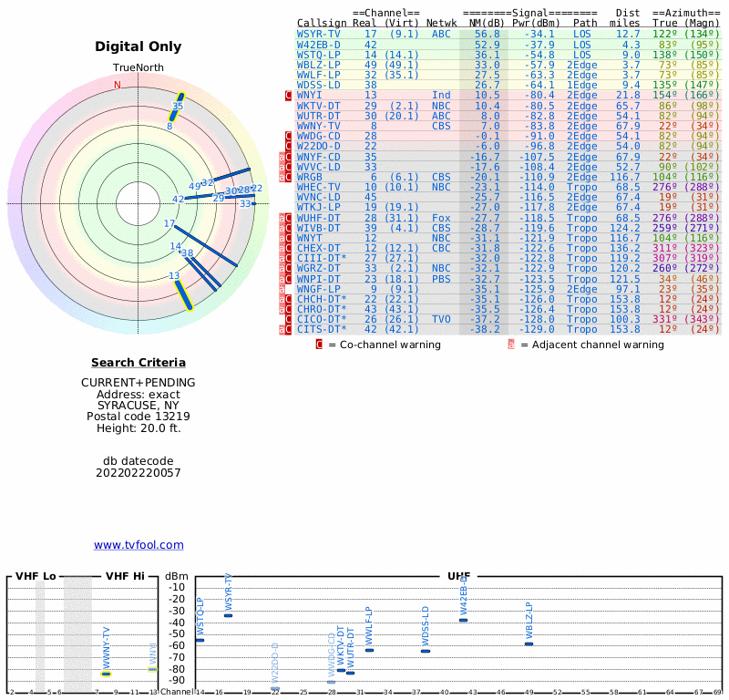Viewport: 729px width, 700px height.
Task: Click the channel 13 bar on radar plot
Action: tap(183, 294)
